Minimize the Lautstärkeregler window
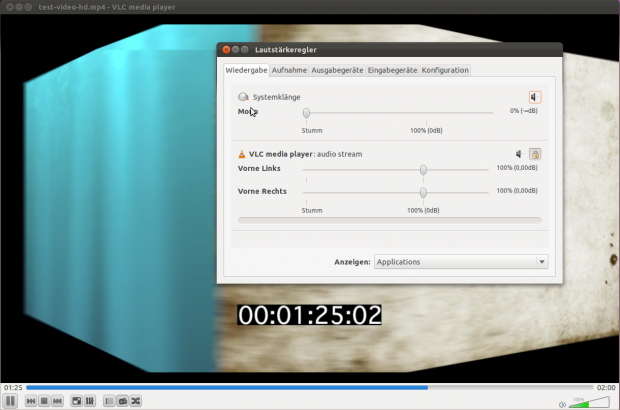620x410 pixels. tap(236, 49)
